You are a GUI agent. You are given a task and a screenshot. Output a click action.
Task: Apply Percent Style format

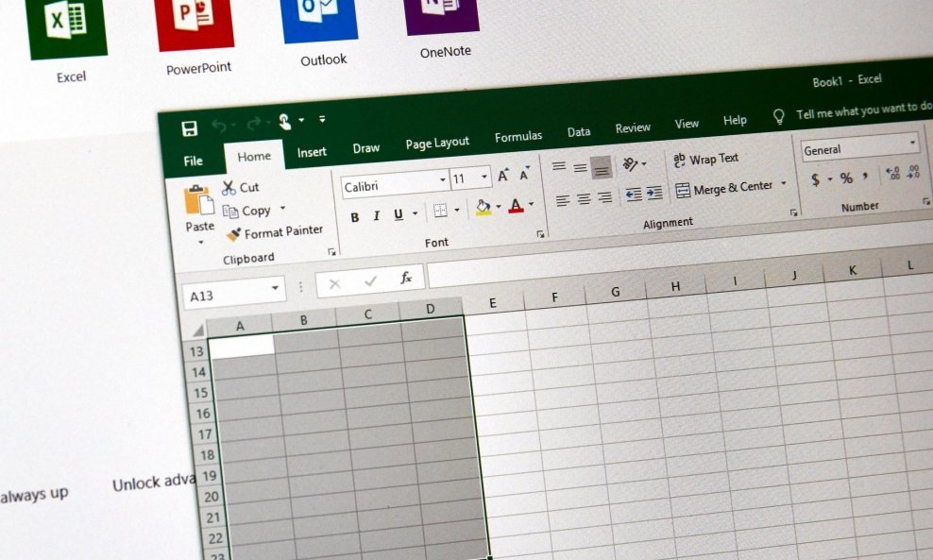click(x=846, y=178)
